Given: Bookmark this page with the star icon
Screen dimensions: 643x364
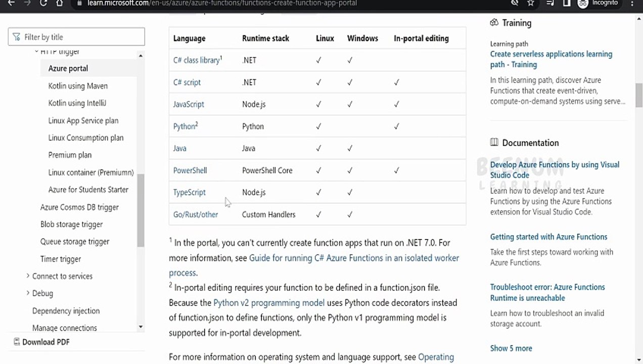Looking at the screenshot, I should tap(531, 3).
